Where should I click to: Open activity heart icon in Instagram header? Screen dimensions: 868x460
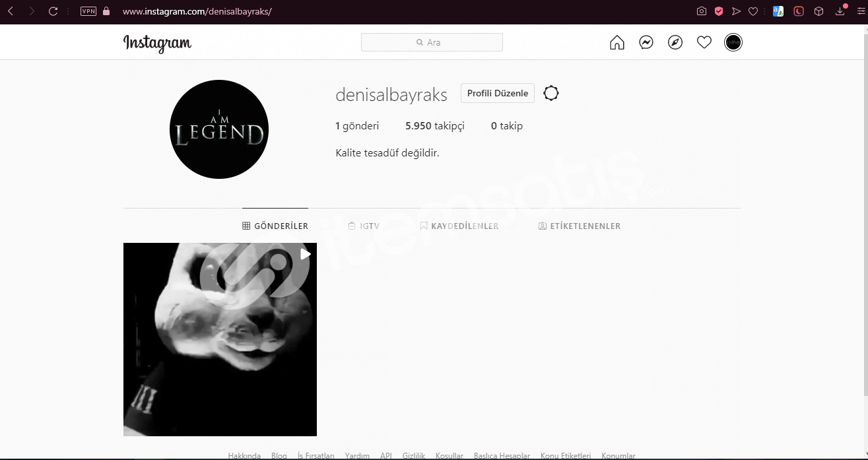pos(704,42)
